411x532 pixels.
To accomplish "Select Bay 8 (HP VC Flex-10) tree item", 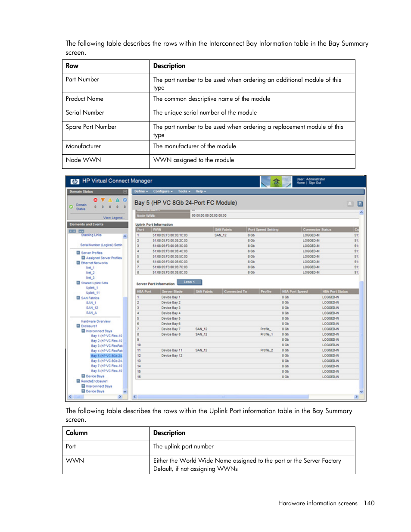I will (x=106, y=371).
